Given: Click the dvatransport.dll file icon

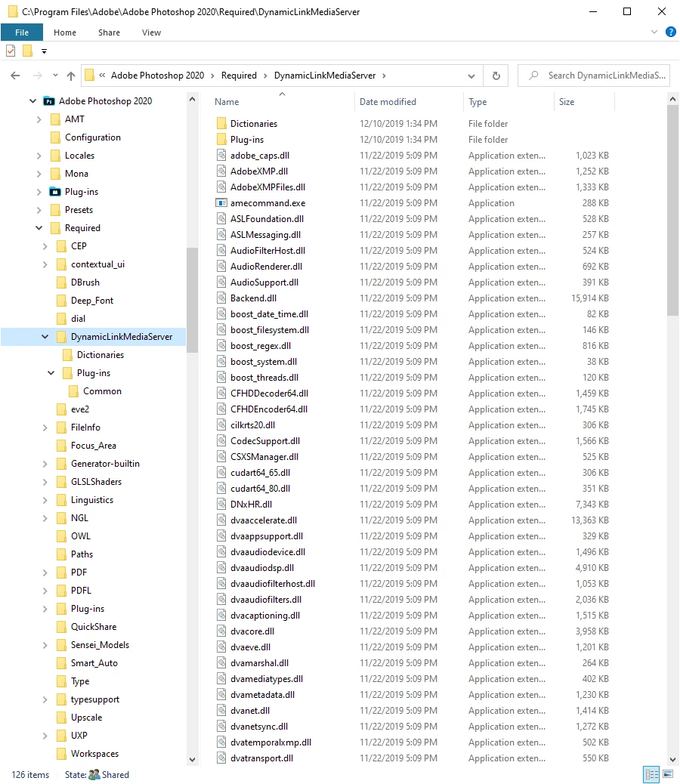Looking at the screenshot, I should [x=221, y=758].
